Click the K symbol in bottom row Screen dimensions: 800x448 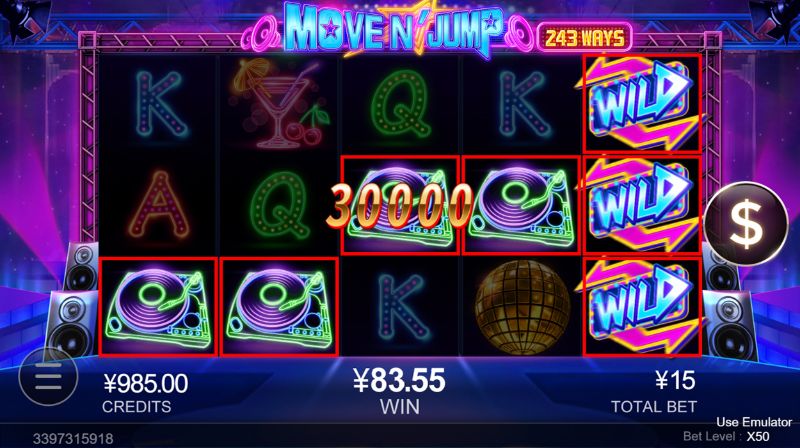point(401,307)
